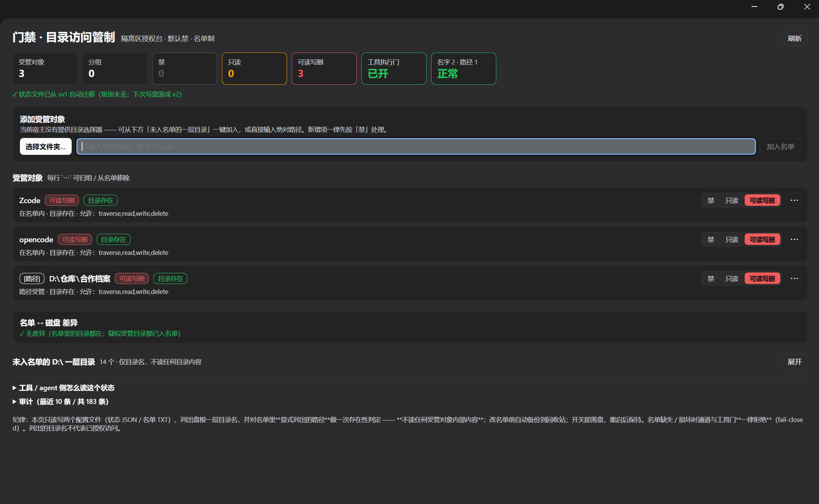Click the D:\仓库\合作档案 entry name
Viewport: 819px width, 504px height.
pos(80,279)
